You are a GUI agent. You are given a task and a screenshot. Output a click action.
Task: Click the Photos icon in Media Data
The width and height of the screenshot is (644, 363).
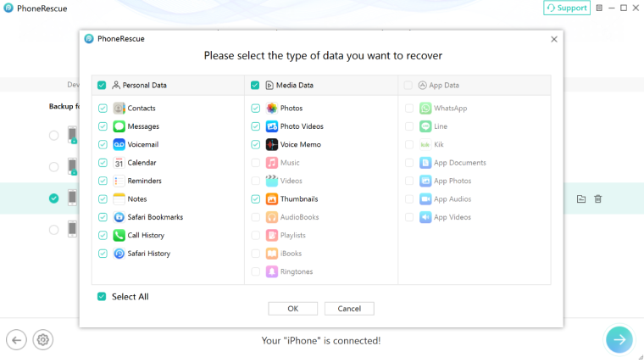pyautogui.click(x=272, y=109)
